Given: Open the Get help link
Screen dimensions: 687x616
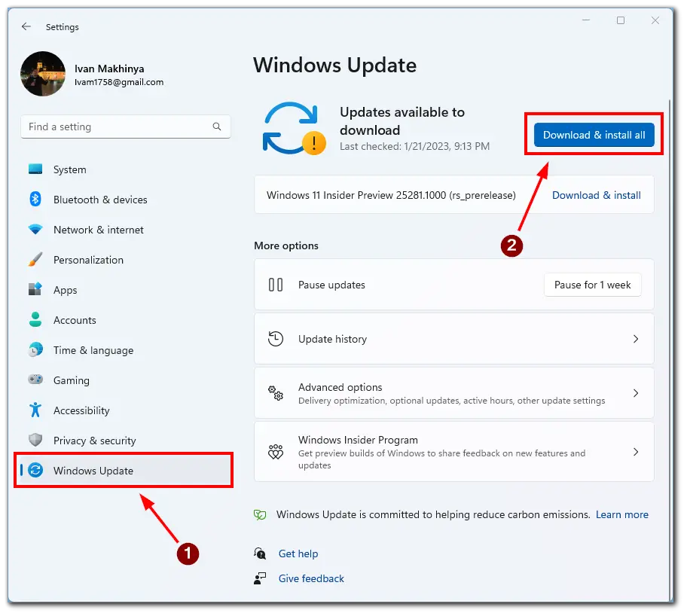Looking at the screenshot, I should click(298, 553).
